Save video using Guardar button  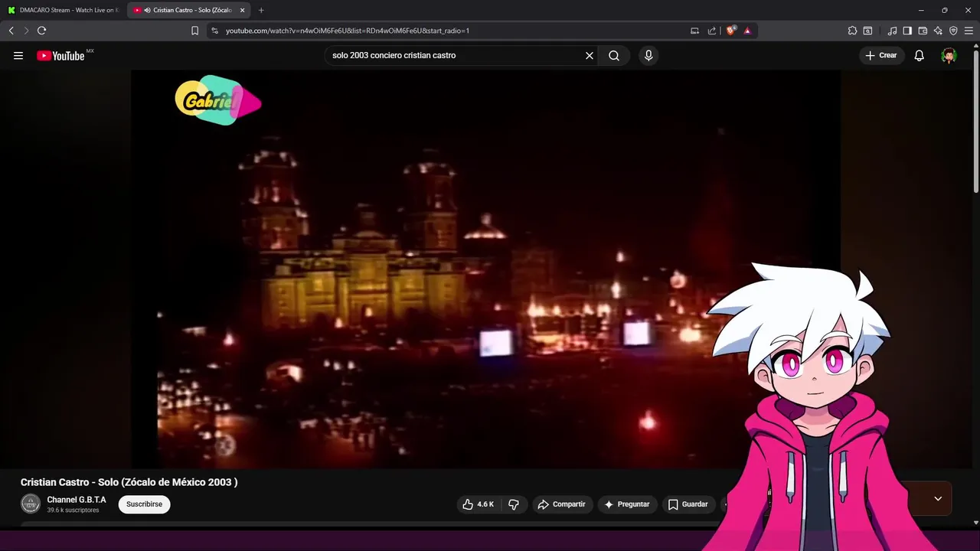click(x=688, y=504)
